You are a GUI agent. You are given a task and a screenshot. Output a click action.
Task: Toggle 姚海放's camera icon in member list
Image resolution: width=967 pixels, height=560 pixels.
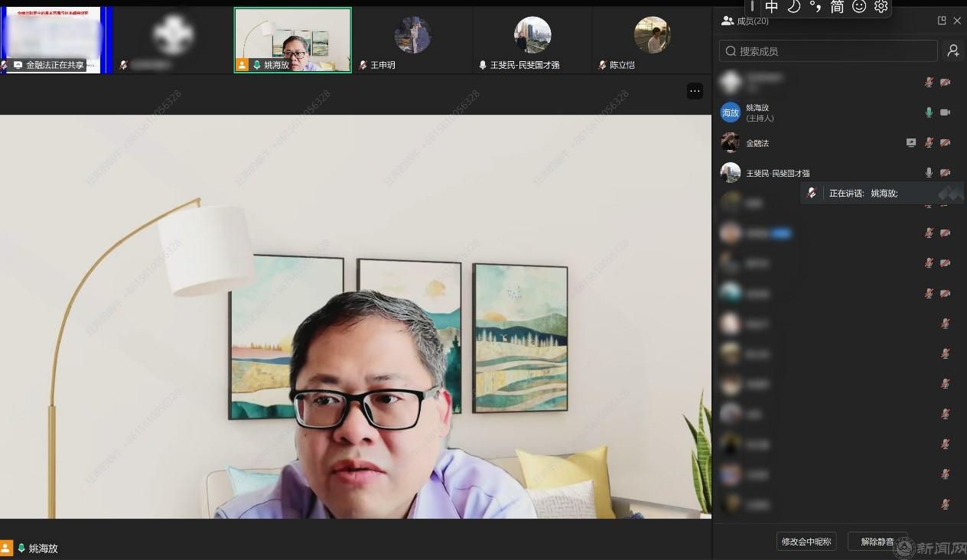tap(945, 112)
